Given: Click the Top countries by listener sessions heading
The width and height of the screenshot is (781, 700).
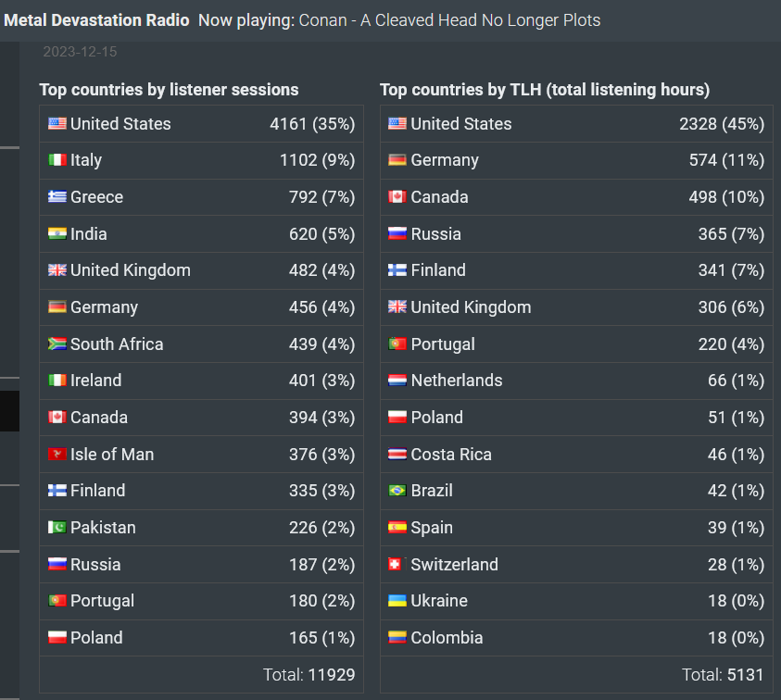Looking at the screenshot, I should pyautogui.click(x=169, y=90).
